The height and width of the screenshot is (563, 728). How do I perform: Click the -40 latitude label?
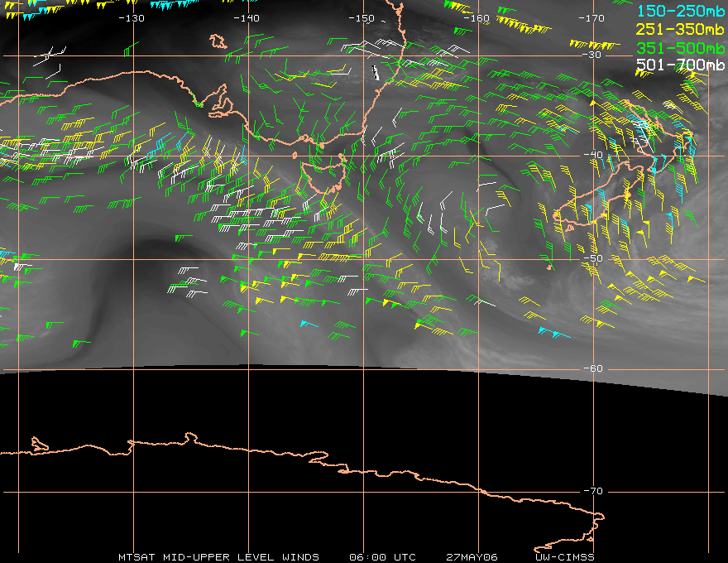(x=593, y=155)
